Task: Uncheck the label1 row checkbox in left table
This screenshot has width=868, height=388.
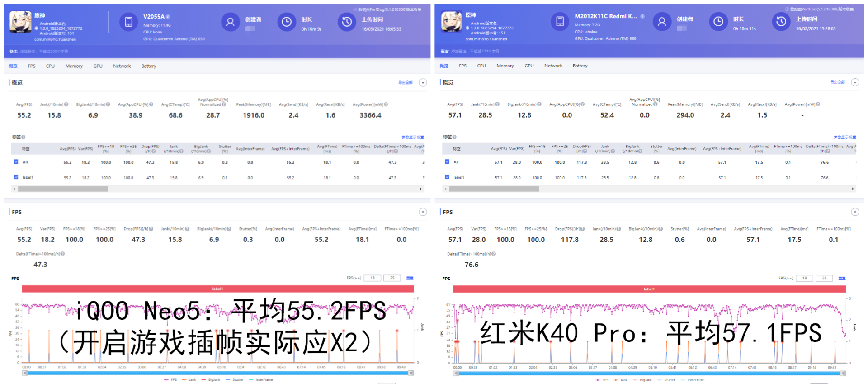Action: tap(16, 177)
